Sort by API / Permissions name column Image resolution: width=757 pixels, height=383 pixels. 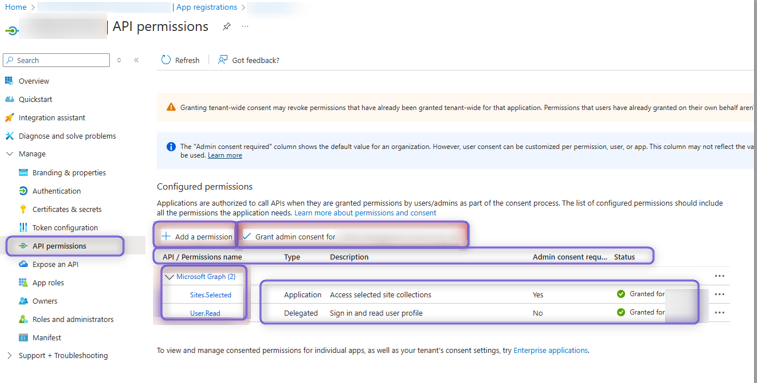(x=202, y=257)
